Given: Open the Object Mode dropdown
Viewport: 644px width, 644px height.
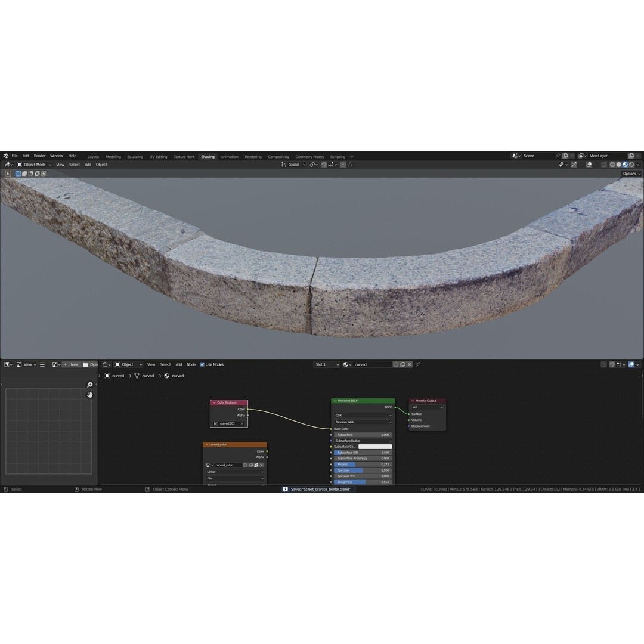Looking at the screenshot, I should point(35,165).
